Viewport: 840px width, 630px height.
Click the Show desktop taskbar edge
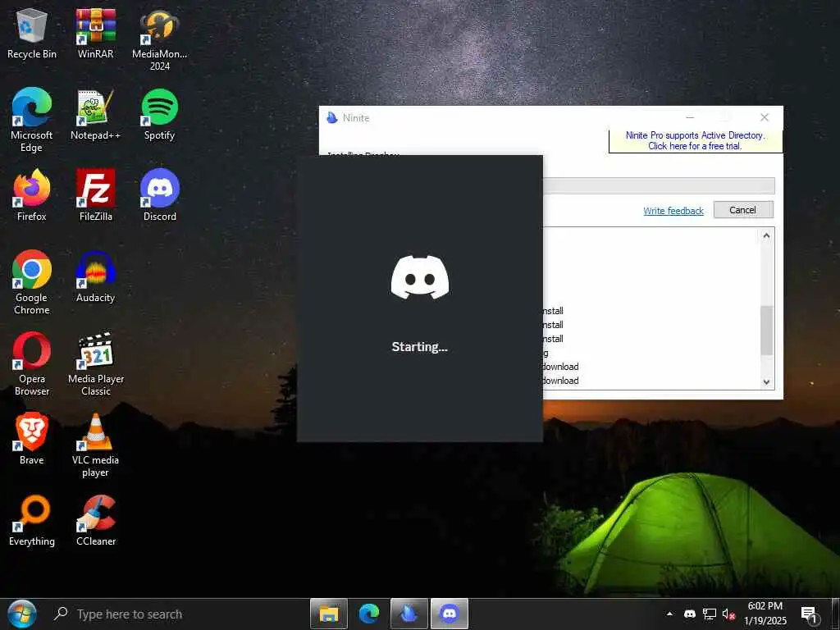(x=836, y=614)
